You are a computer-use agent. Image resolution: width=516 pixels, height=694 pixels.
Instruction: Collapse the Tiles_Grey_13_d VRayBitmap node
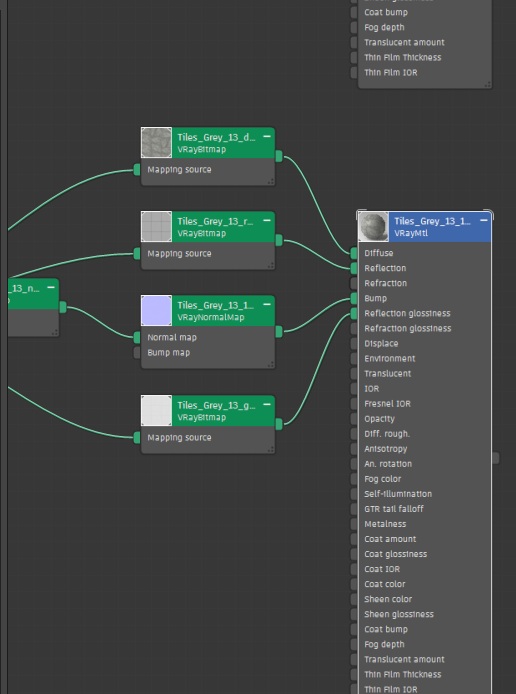pos(267,137)
